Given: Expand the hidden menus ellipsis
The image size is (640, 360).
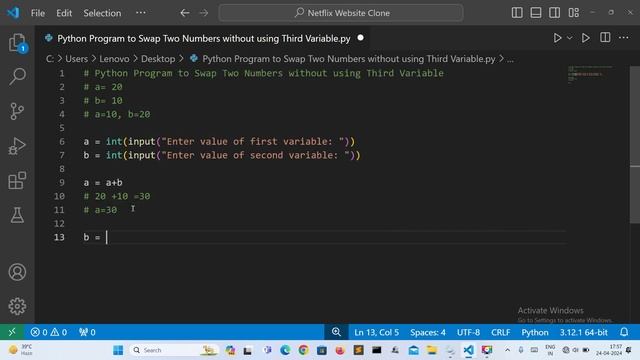Looking at the screenshot, I should point(141,13).
